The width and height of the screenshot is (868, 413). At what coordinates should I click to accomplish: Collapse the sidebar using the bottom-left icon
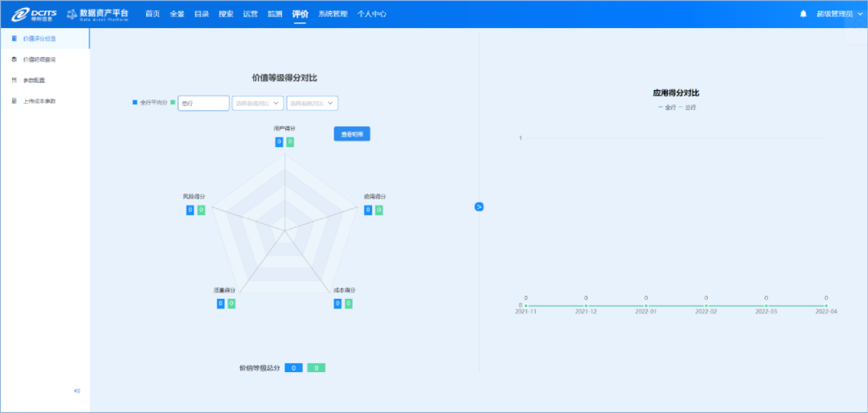[x=77, y=391]
